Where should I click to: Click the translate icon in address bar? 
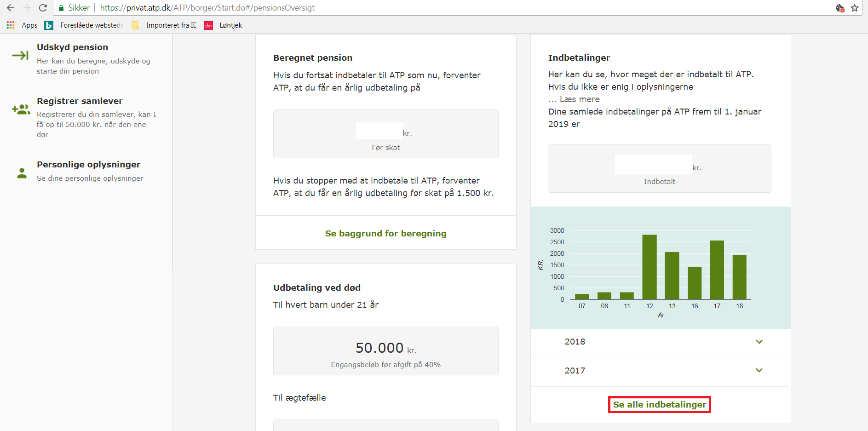pos(840,8)
